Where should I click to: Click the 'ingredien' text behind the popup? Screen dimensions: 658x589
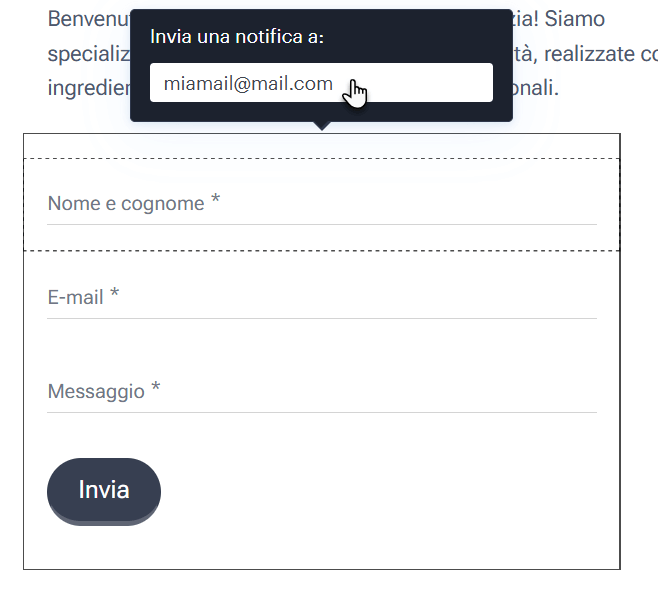point(89,89)
